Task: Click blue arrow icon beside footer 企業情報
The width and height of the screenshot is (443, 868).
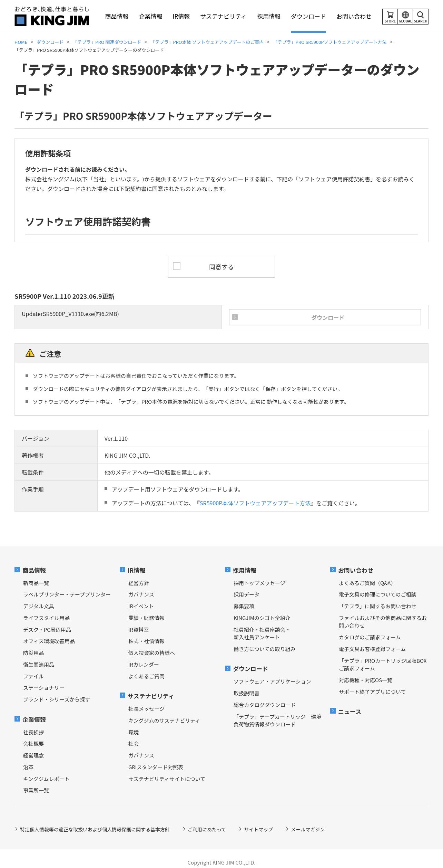Action: coord(17,719)
